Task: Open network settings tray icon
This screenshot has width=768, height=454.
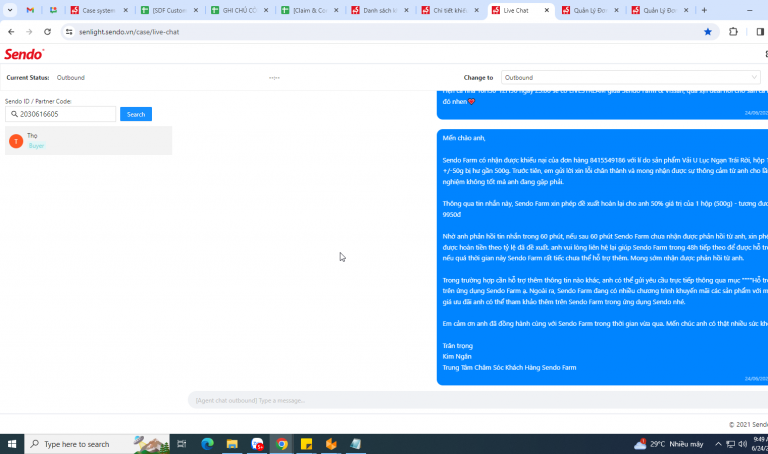Action: [730, 444]
